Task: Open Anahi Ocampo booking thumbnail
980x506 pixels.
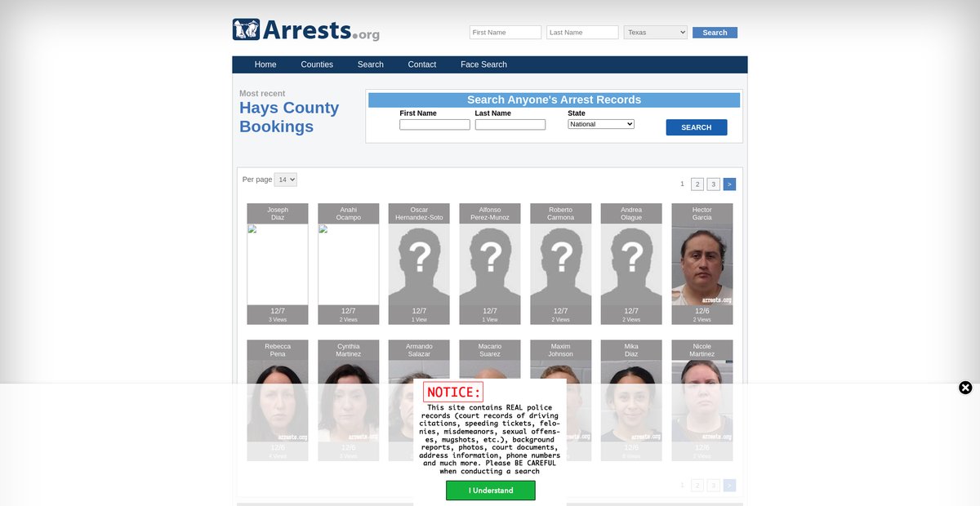Action: pyautogui.click(x=349, y=264)
